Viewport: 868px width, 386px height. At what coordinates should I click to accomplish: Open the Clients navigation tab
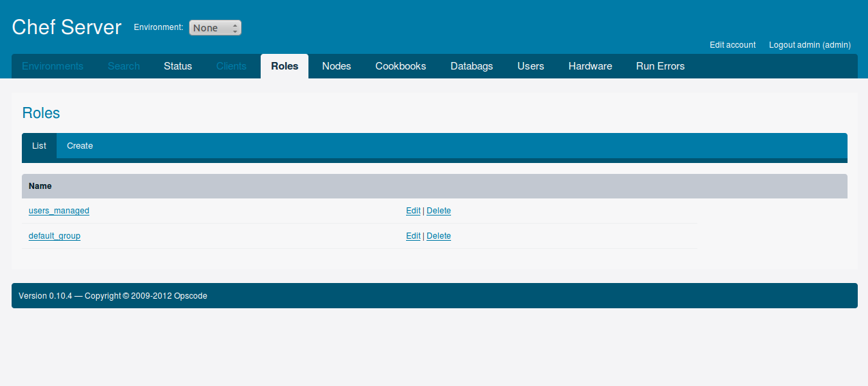coord(231,66)
